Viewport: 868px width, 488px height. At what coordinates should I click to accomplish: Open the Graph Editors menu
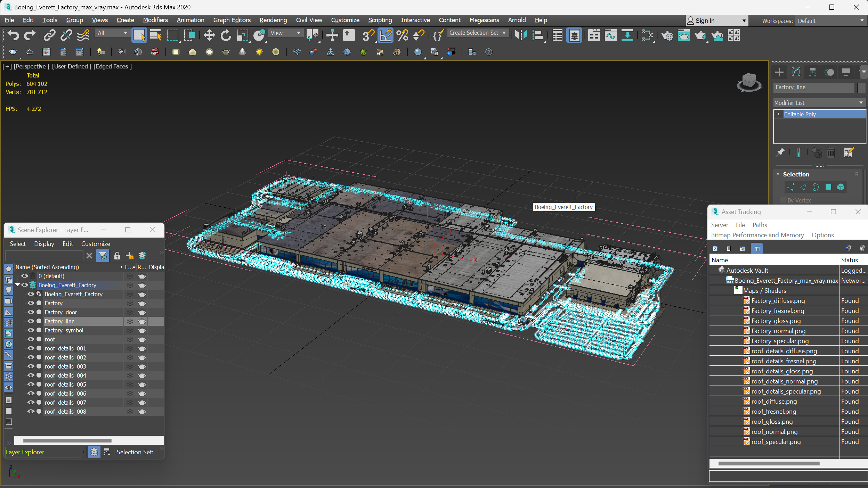(232, 20)
